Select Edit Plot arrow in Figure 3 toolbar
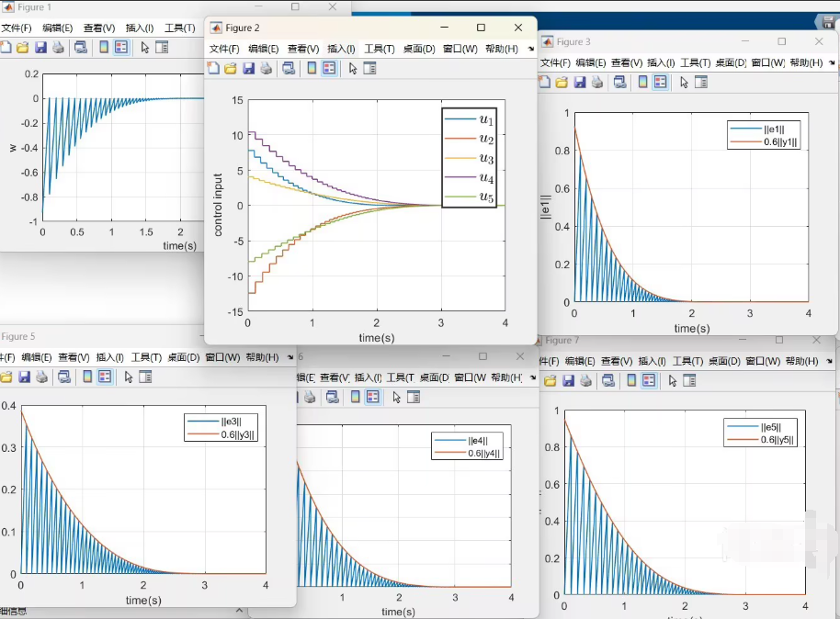 tap(684, 83)
